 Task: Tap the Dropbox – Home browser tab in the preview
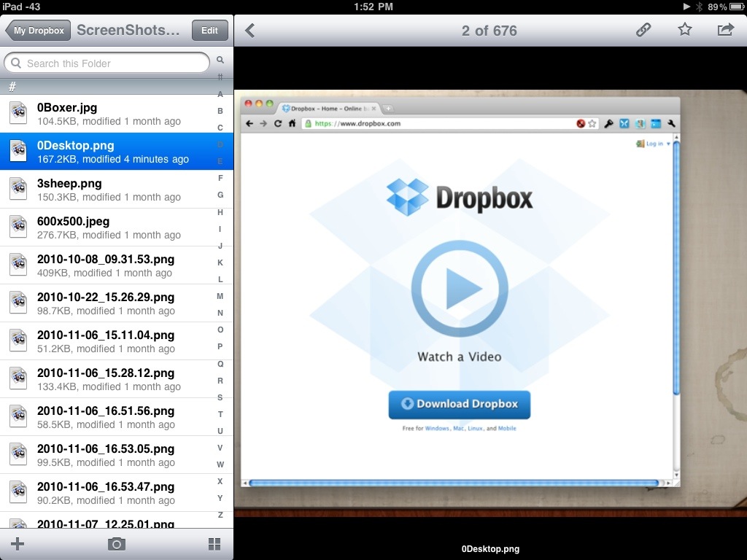click(x=330, y=109)
